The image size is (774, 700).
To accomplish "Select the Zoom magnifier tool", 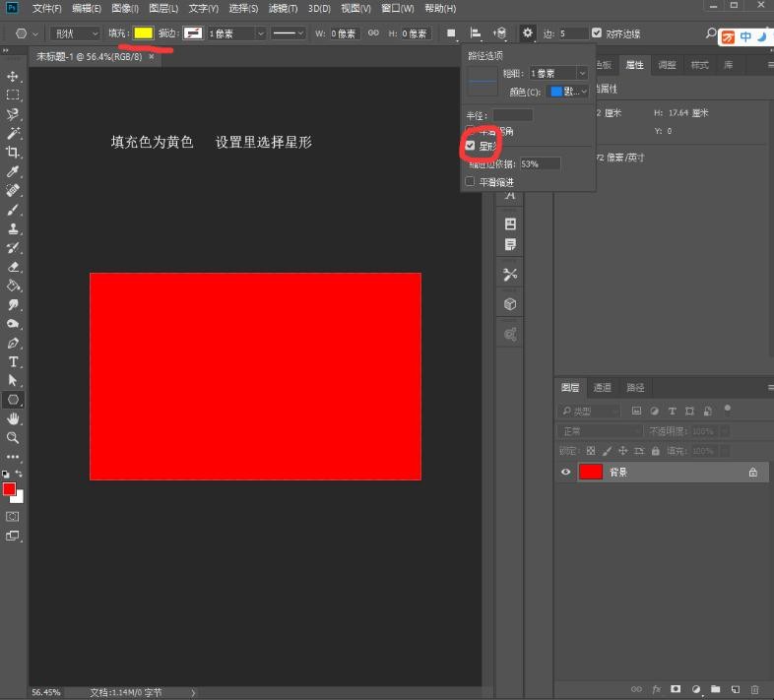I will click(13, 437).
